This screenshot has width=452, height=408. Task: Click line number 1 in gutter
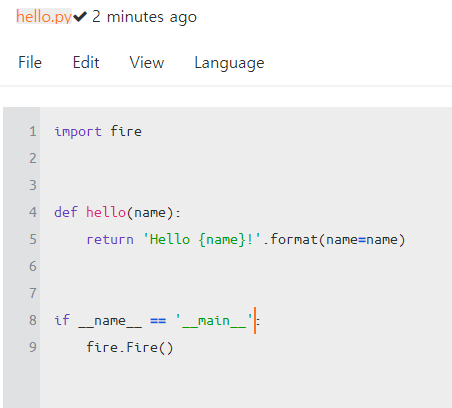point(33,131)
